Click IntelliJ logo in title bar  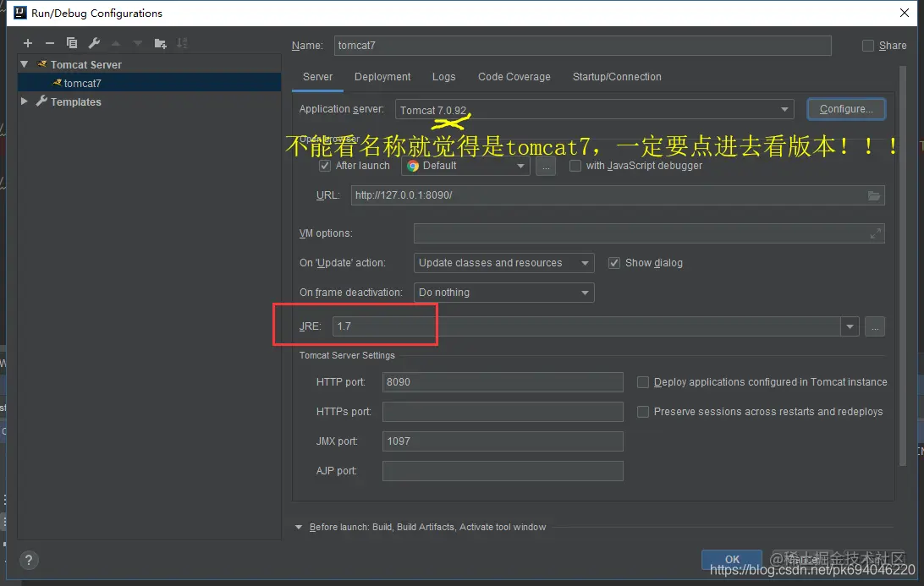click(x=20, y=13)
